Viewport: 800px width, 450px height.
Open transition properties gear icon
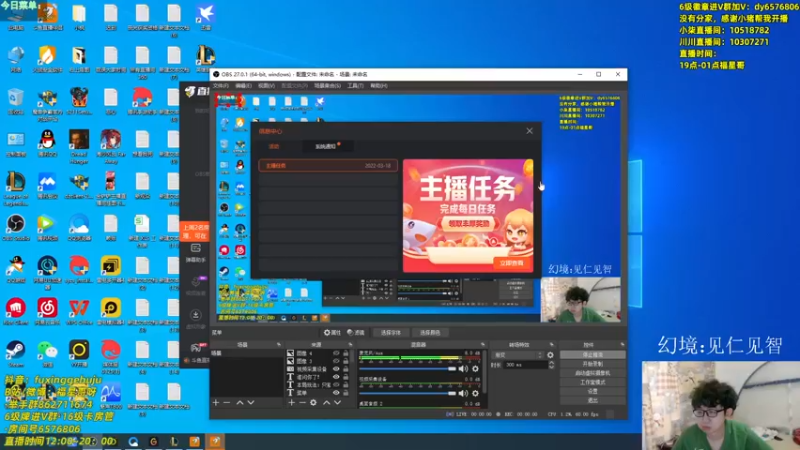pyautogui.click(x=550, y=355)
